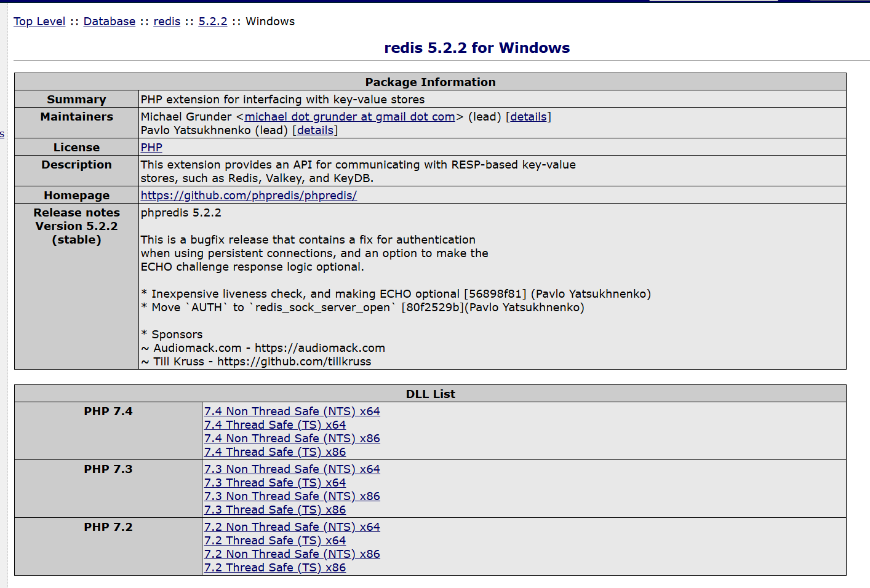The image size is (870, 588).
Task: Open details link for Michael Grunder
Action: click(x=528, y=117)
